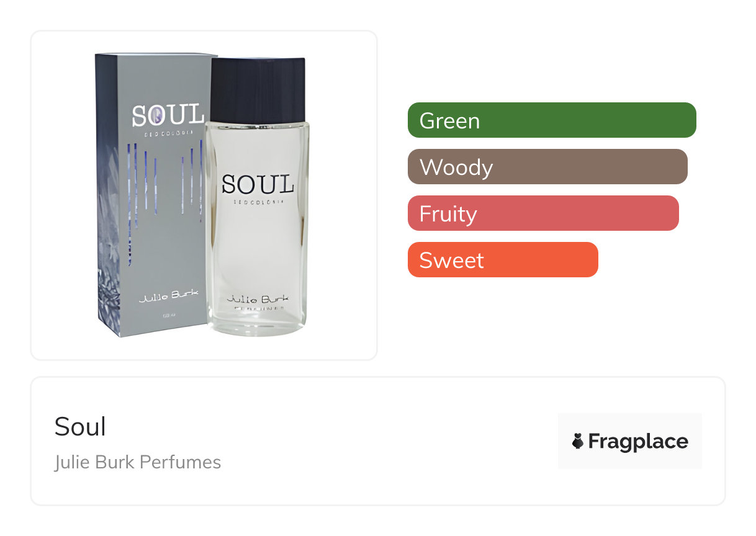
Task: Select the Woody accord bar
Action: coord(547,167)
